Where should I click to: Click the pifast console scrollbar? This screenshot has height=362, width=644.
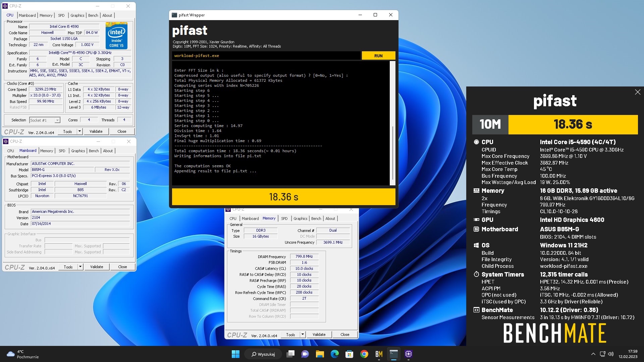pos(392,153)
